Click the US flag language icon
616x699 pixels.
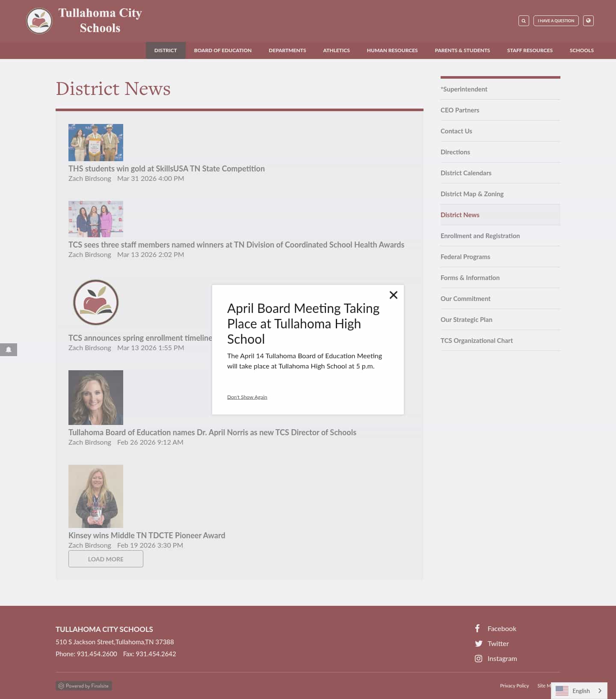pos(562,690)
